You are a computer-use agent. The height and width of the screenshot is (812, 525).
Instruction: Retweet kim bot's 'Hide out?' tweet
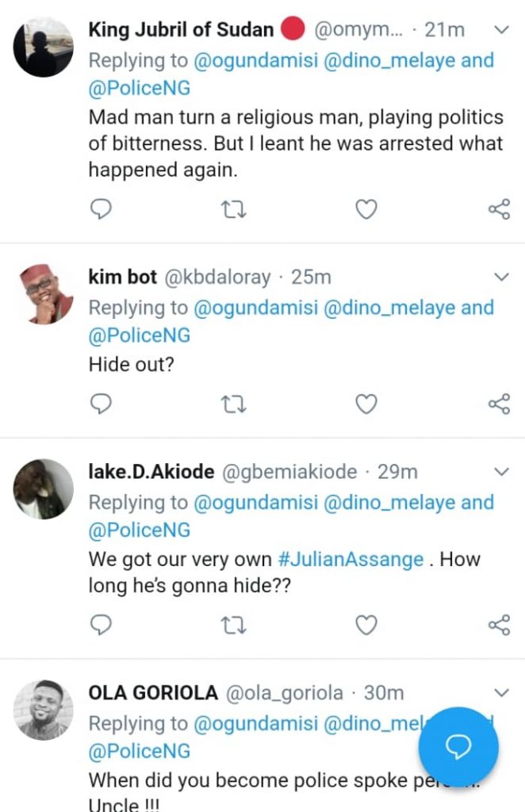[x=232, y=404]
